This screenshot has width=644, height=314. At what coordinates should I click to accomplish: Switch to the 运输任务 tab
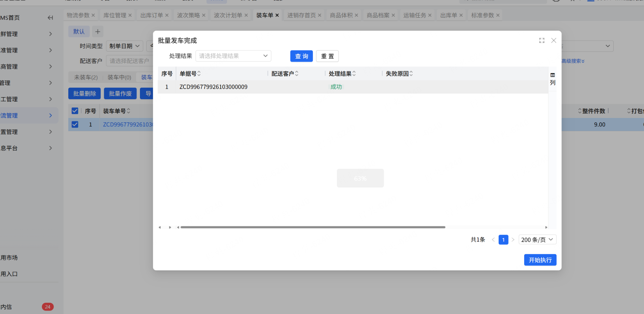point(415,15)
